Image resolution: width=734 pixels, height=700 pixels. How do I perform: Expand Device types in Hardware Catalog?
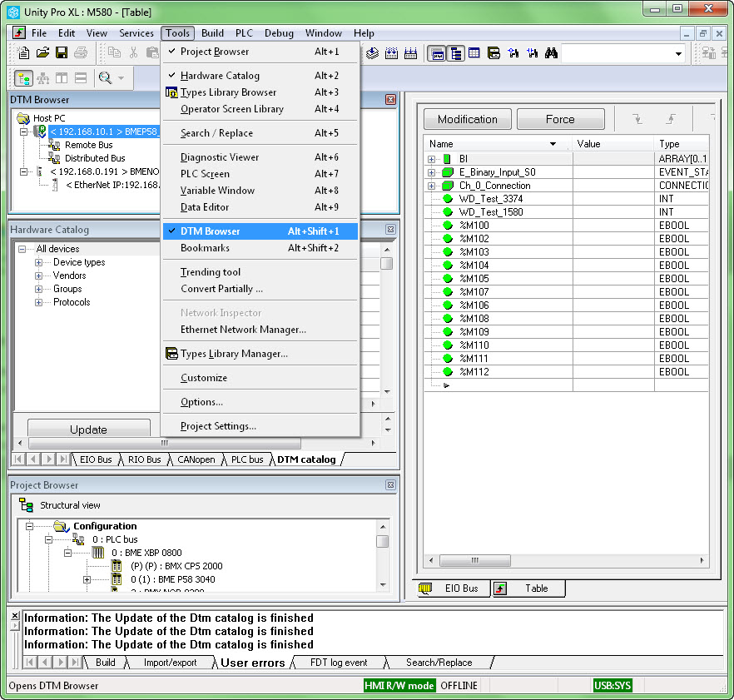coord(39,263)
